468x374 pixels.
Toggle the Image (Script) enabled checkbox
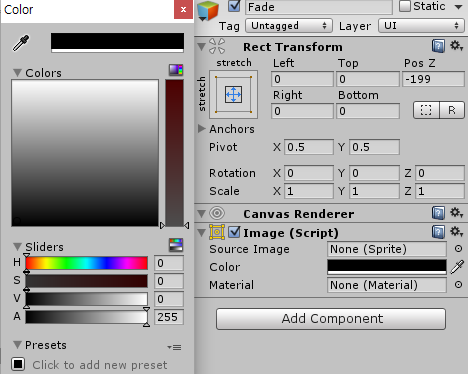[234, 232]
